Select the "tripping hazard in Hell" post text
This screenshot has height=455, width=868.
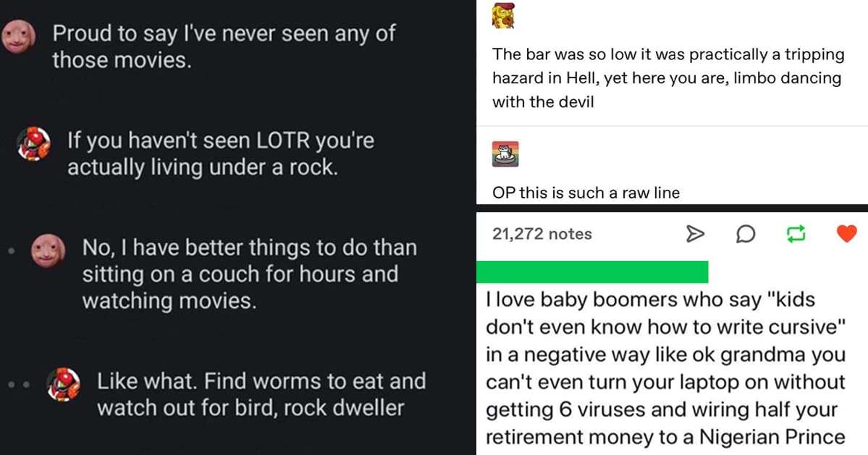tap(667, 78)
